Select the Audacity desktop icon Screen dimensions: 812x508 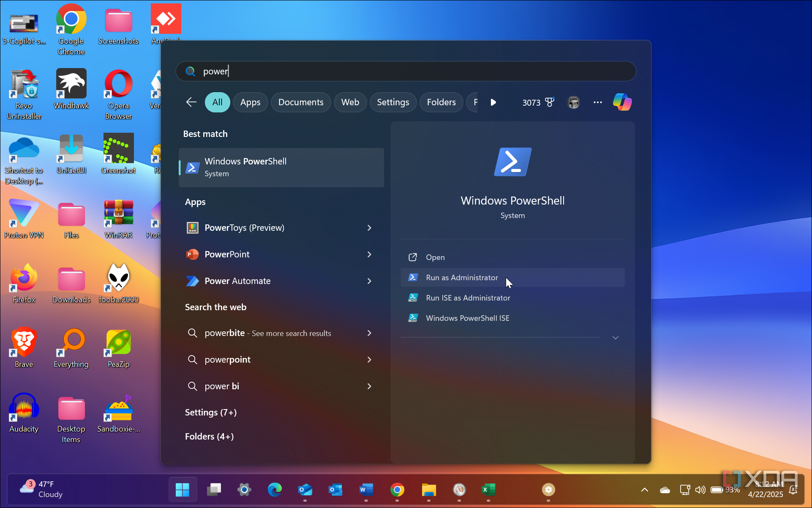click(x=24, y=412)
